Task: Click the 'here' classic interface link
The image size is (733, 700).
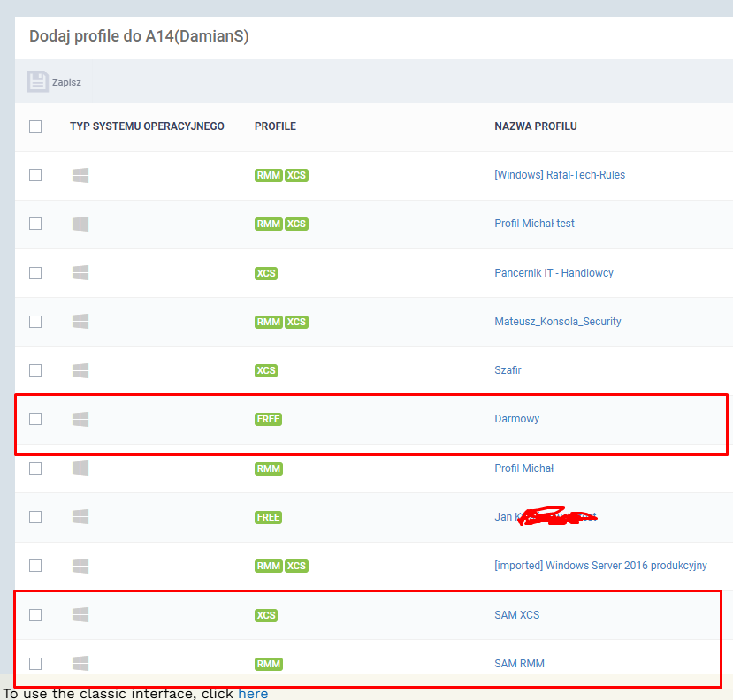Action: coord(253,693)
